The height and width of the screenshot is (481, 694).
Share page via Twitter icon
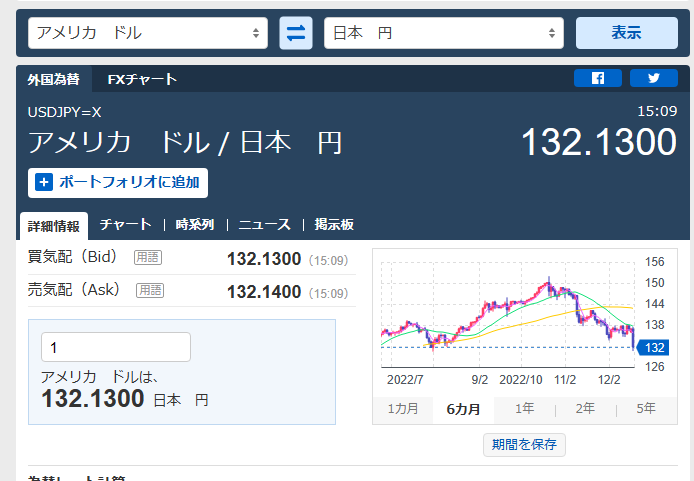[654, 78]
